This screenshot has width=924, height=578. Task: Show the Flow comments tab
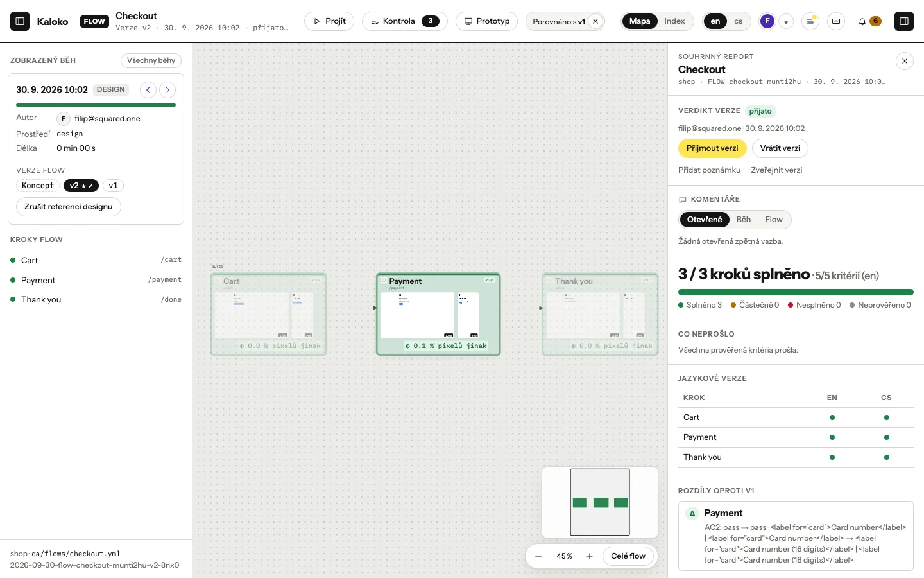[x=774, y=220]
